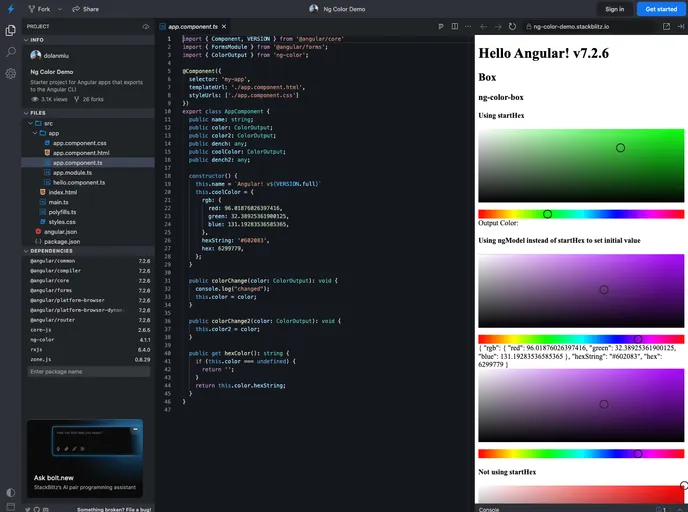The image size is (688, 512).
Task: Open the editor more options ellipsis
Action: (x=468, y=27)
